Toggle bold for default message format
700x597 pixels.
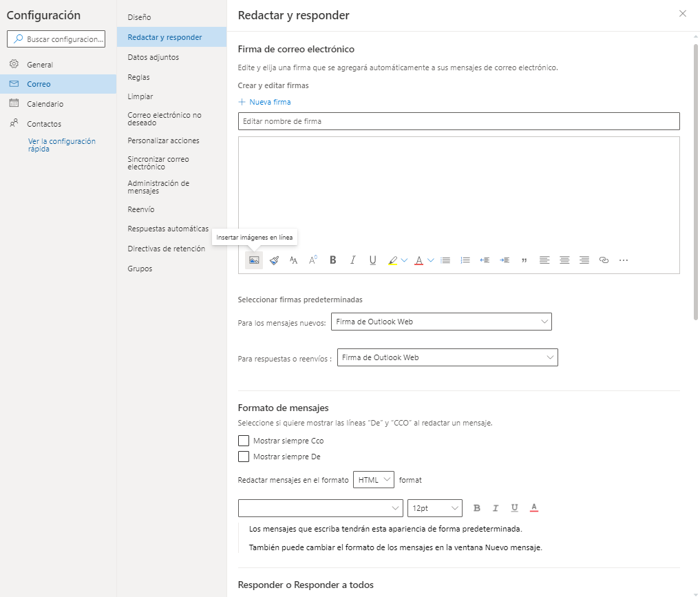pos(477,507)
